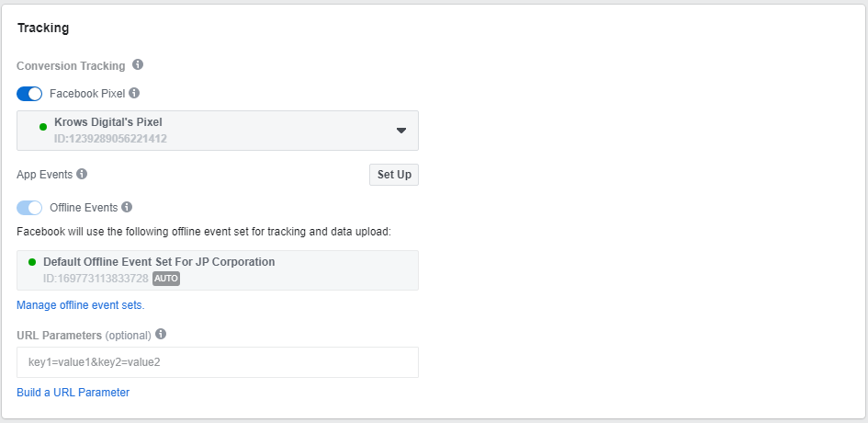Click info icon beside Facebook Pixel label
Screen dimensions: 868x423
coord(134,93)
